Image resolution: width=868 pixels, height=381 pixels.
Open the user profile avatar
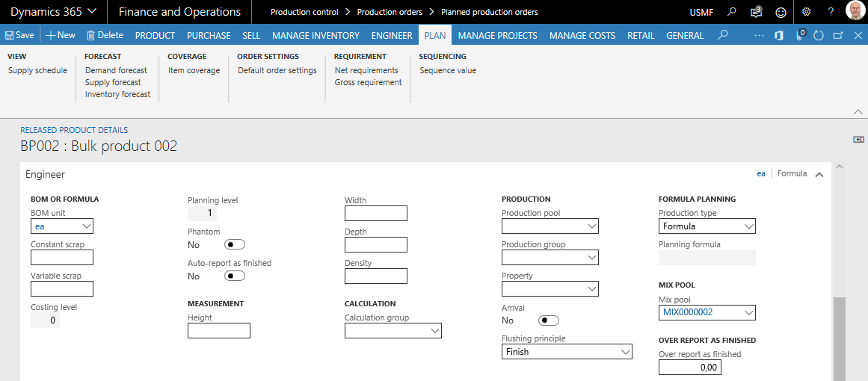pyautogui.click(x=856, y=11)
